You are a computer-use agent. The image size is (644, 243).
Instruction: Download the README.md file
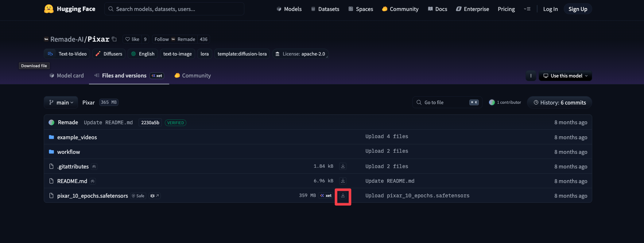tap(343, 181)
